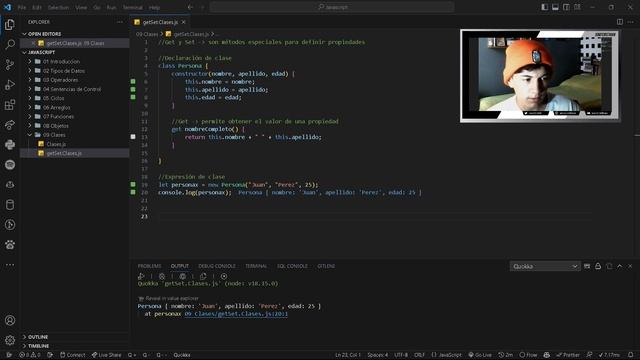Open the Manage gear icon

(x=10, y=340)
